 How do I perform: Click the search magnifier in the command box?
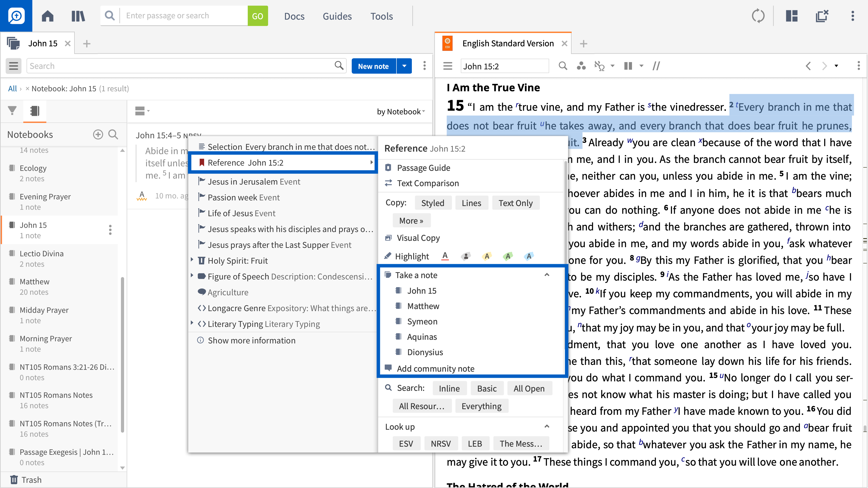pyautogui.click(x=109, y=16)
